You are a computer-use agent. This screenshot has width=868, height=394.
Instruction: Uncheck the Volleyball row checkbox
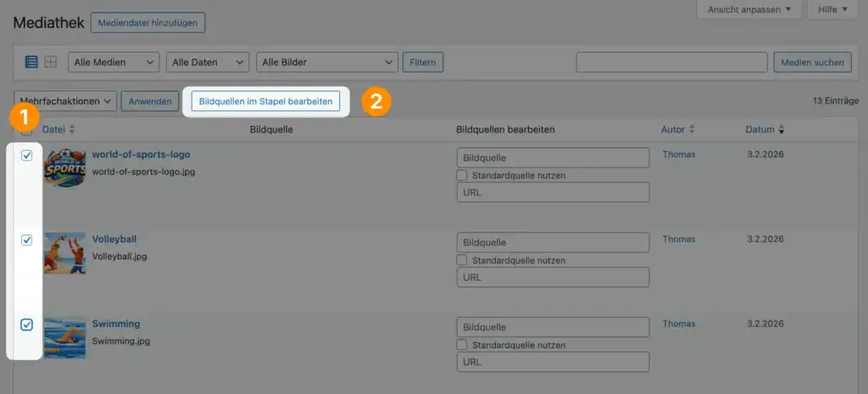pyautogui.click(x=26, y=240)
